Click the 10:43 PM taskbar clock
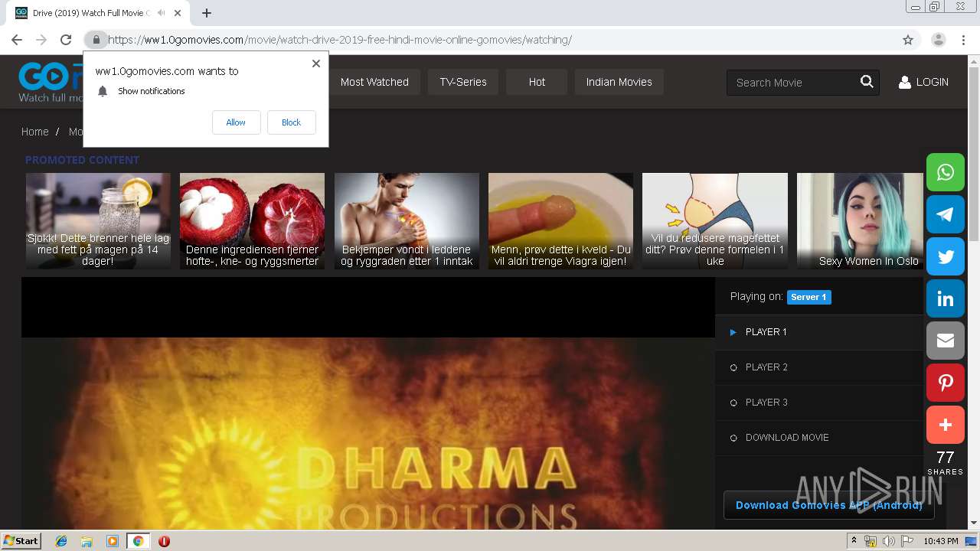980x551 pixels. [x=941, y=541]
